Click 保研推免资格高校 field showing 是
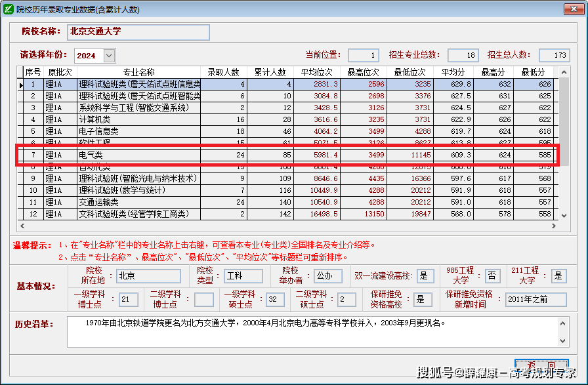This screenshot has width=588, height=385. click(423, 300)
